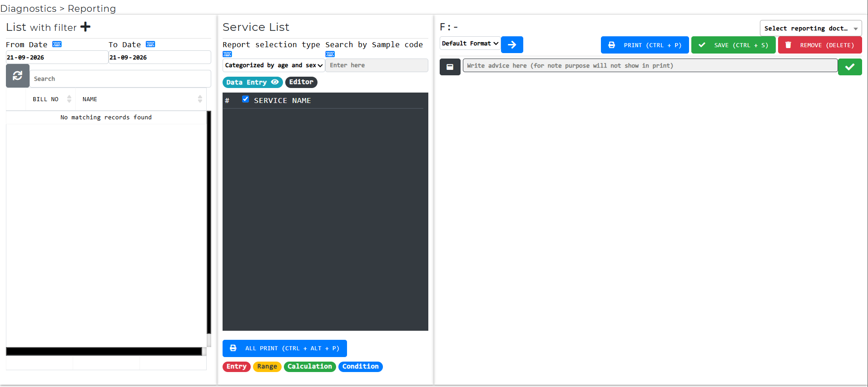
Task: Open Categorized by age and sex dropdown
Action: 274,65
